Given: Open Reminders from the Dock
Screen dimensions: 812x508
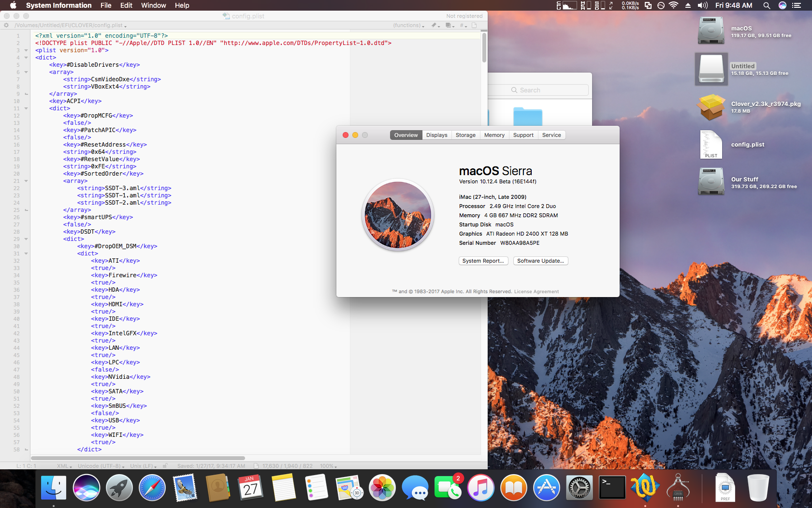Looking at the screenshot, I should coord(317,488).
